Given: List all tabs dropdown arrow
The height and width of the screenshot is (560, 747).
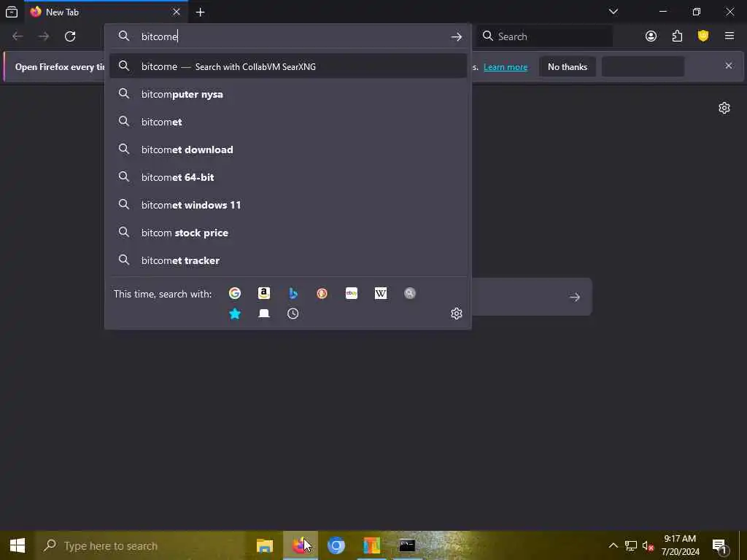Looking at the screenshot, I should tap(613, 12).
